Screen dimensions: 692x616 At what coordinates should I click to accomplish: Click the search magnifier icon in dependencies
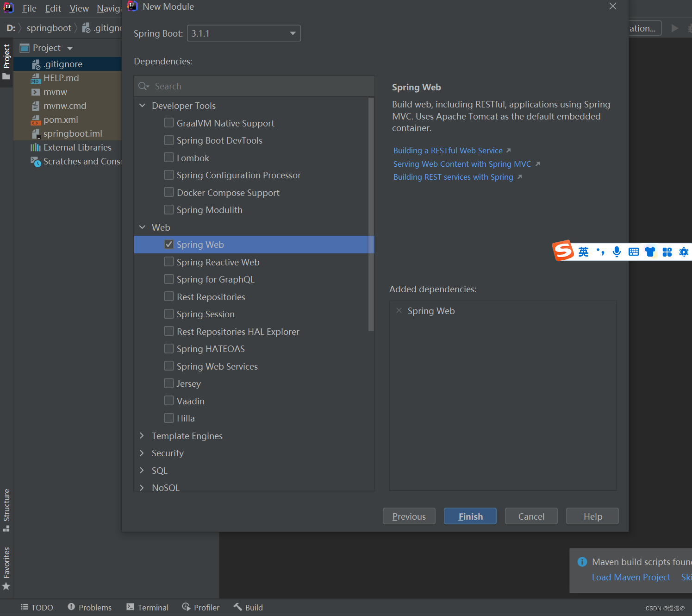tap(142, 86)
